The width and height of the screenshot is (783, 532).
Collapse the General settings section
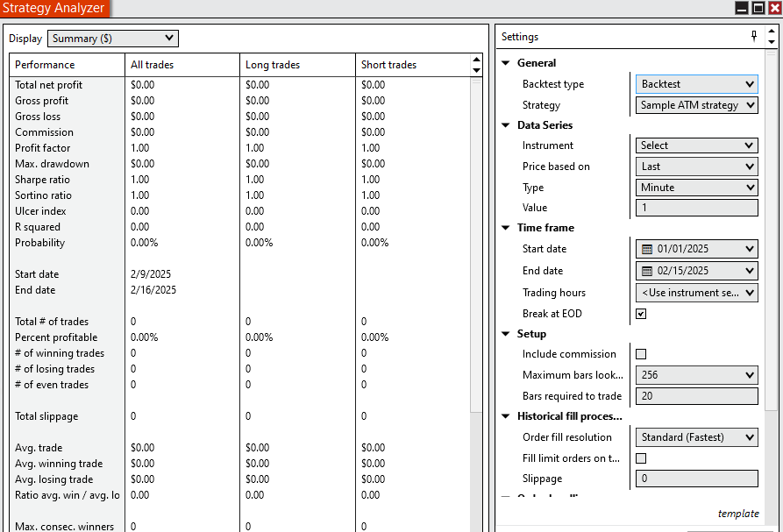[x=505, y=63]
